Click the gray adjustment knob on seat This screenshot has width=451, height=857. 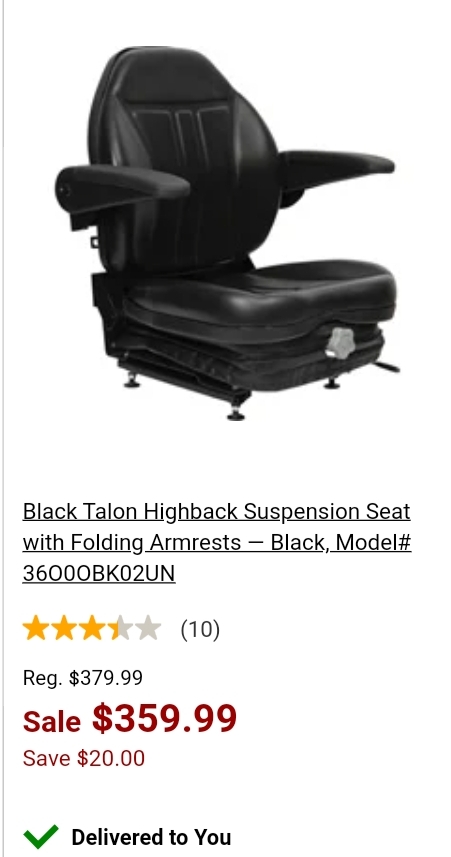point(340,344)
